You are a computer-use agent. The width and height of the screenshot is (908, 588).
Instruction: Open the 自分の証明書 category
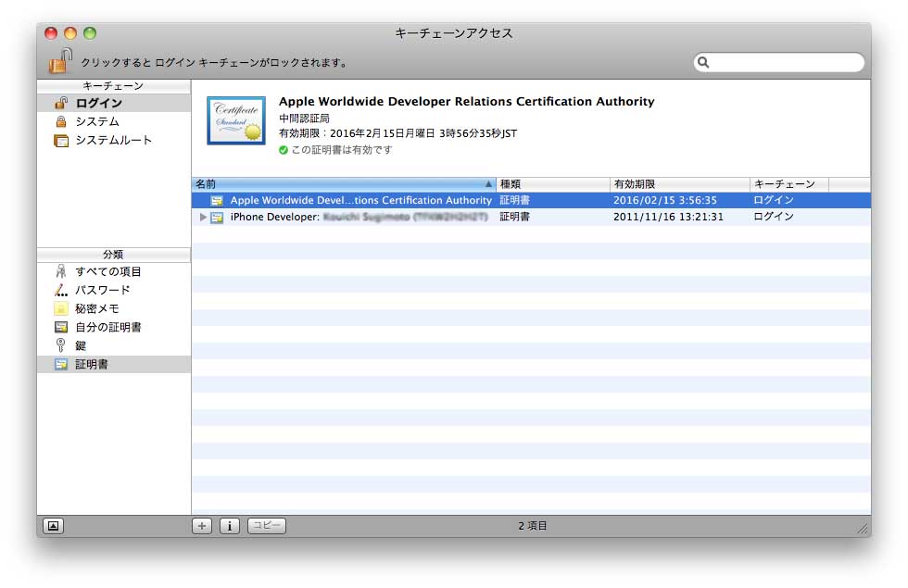tap(107, 327)
